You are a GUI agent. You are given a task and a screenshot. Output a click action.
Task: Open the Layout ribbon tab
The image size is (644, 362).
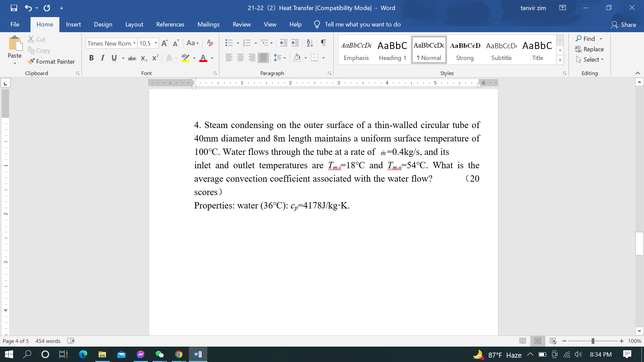tap(134, 24)
